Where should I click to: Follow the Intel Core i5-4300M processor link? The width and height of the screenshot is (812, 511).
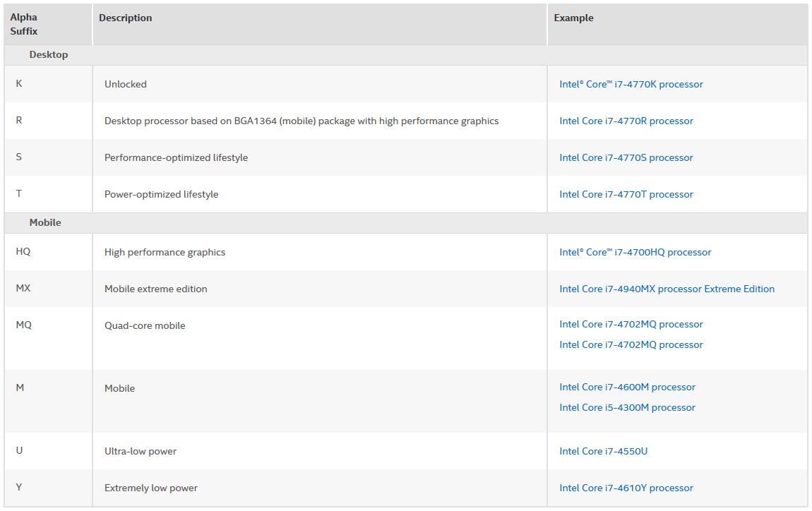627,407
